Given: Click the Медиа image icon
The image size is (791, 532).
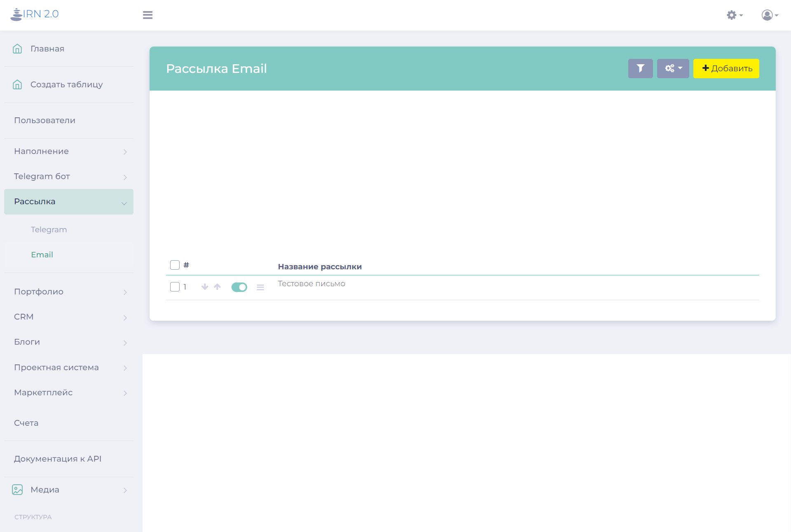Looking at the screenshot, I should 17,490.
